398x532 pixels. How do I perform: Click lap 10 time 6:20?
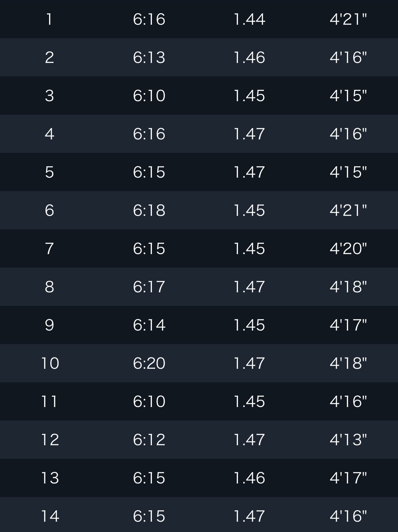[149, 363]
